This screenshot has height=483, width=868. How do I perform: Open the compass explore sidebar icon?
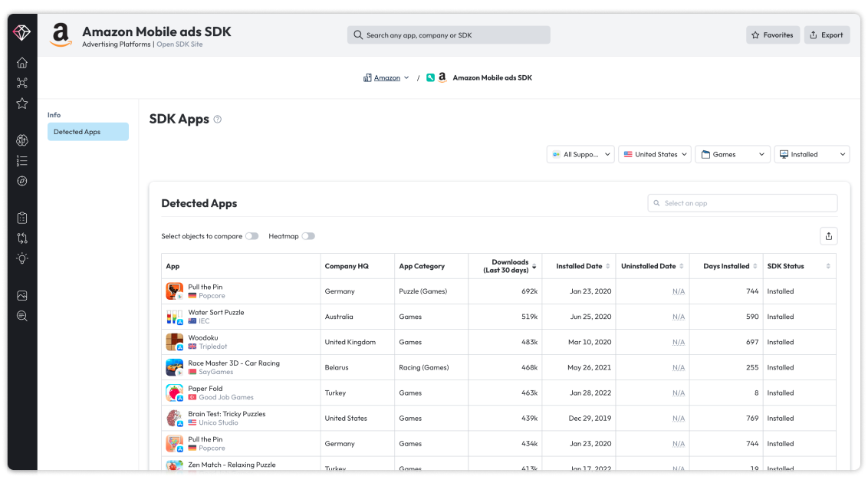point(22,181)
